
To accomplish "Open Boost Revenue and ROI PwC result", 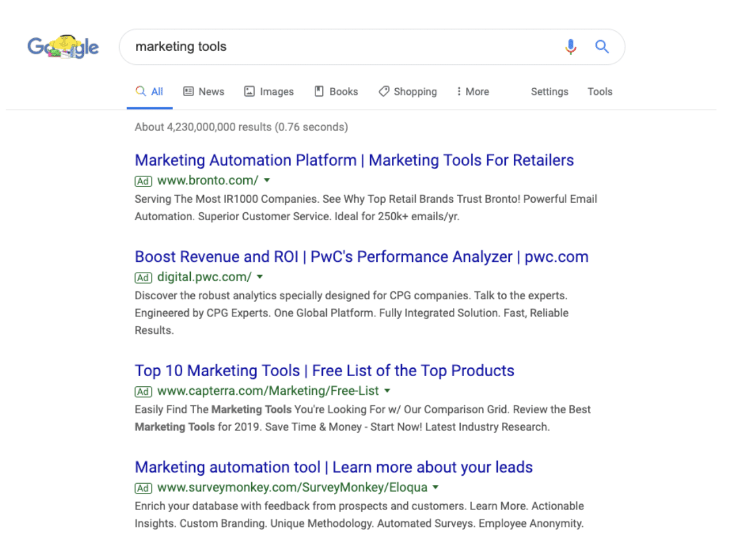I will pos(362,257).
